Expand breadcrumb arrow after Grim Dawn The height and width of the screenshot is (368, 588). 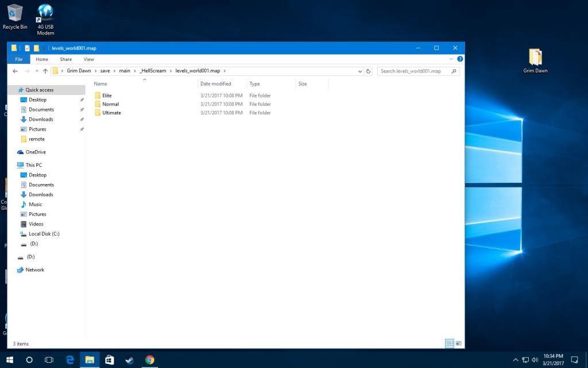tap(95, 71)
